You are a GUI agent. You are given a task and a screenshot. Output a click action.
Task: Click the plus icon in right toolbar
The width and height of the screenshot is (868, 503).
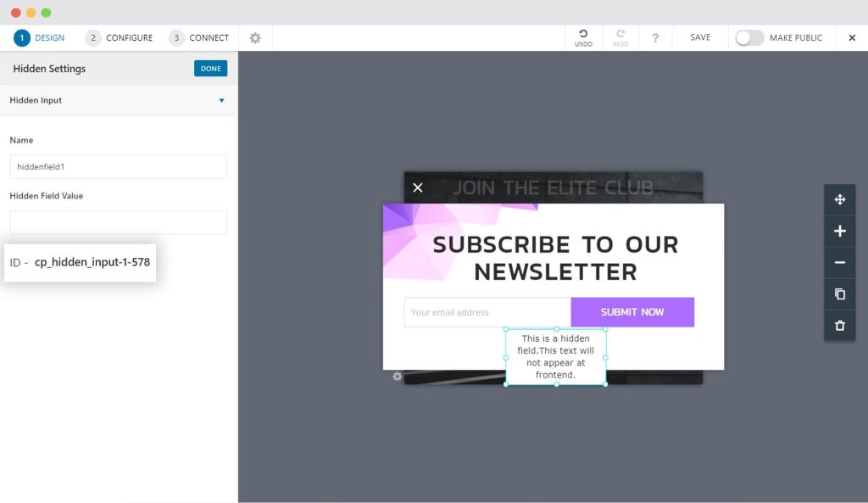pos(840,231)
